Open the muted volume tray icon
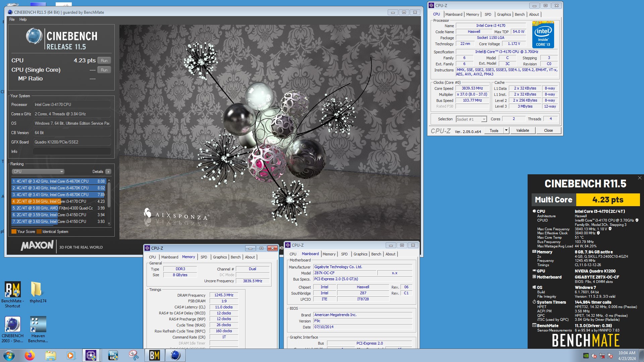Screen dimensions: 644x362 pyautogui.click(x=594, y=356)
